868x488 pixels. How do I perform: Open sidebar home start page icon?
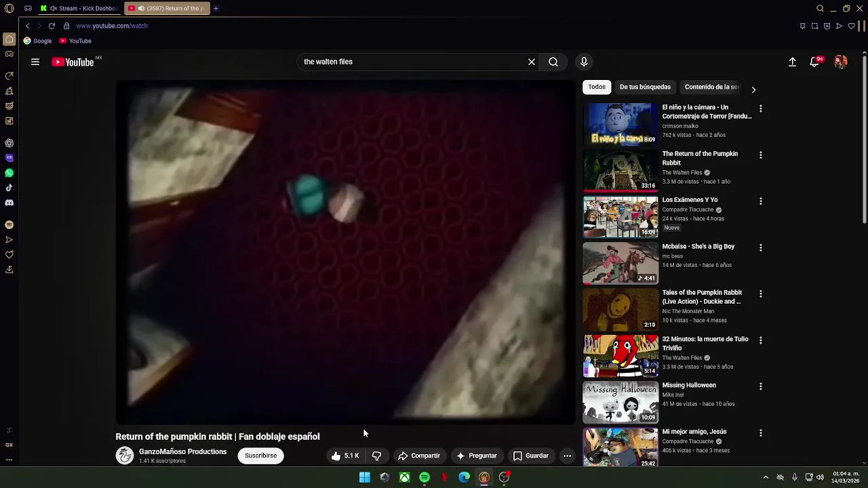pyautogui.click(x=9, y=39)
